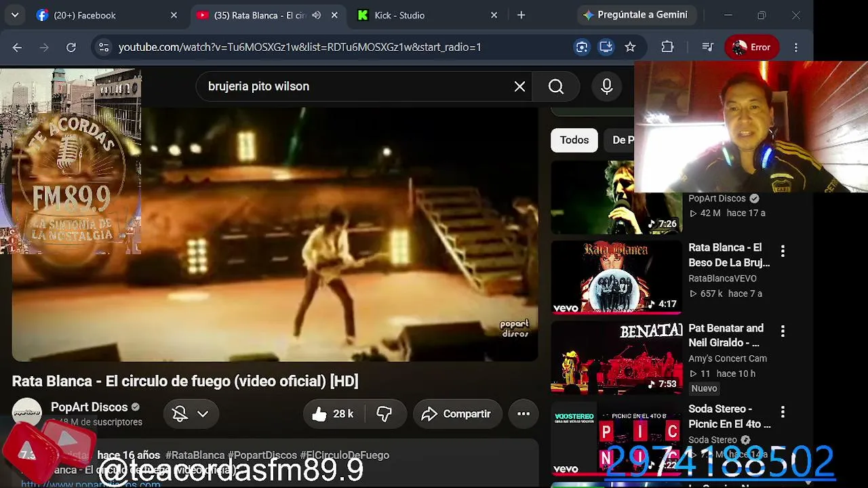This screenshot has height=488, width=868.
Task: View site information icon in address bar
Action: [x=103, y=47]
